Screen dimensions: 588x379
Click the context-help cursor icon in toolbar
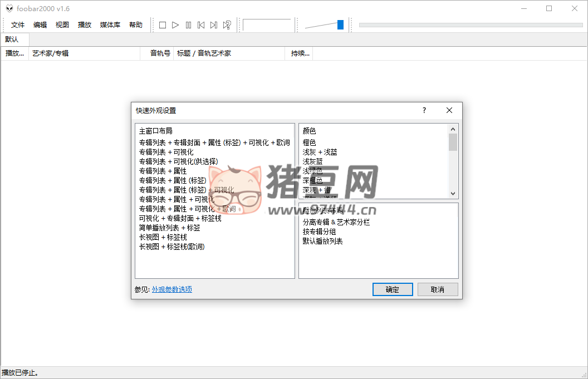(227, 24)
